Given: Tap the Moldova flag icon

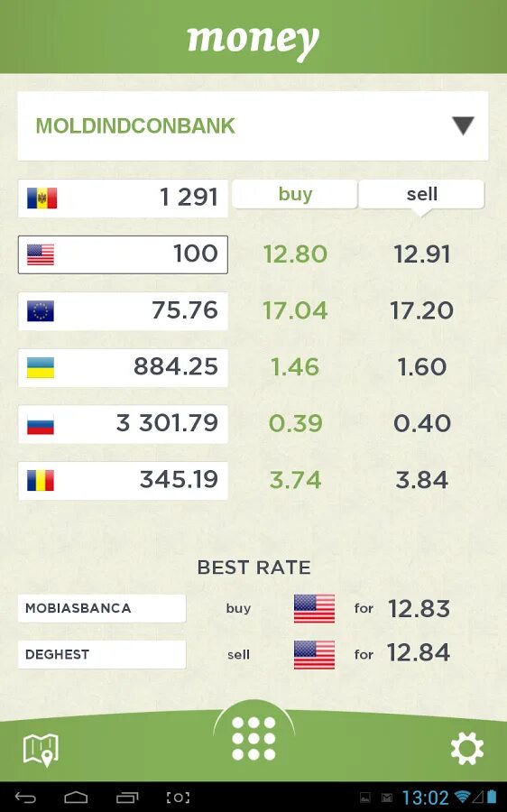Looking at the screenshot, I should pyautogui.click(x=41, y=198).
